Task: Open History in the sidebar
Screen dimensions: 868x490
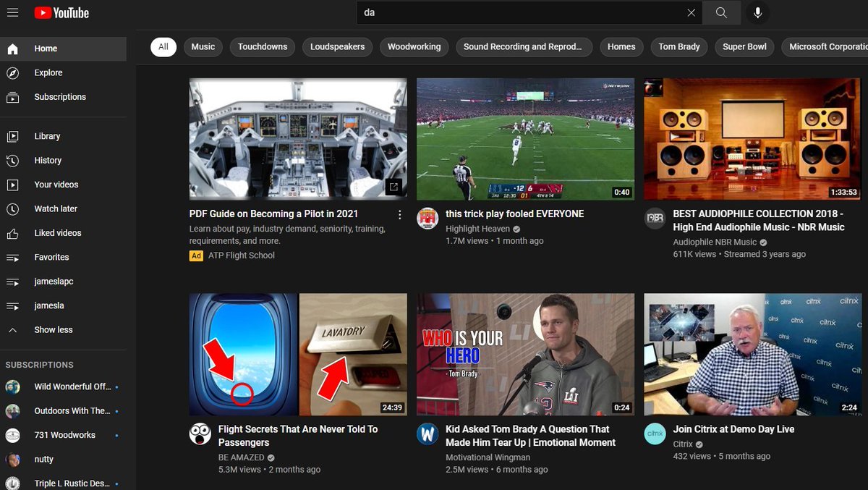Action: coord(63,160)
